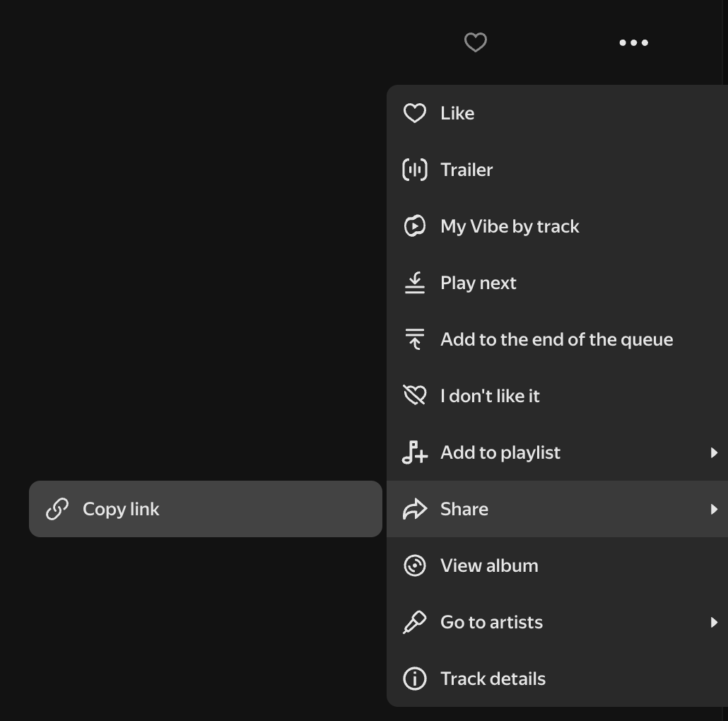Click the info icon beside Track details

(415, 679)
